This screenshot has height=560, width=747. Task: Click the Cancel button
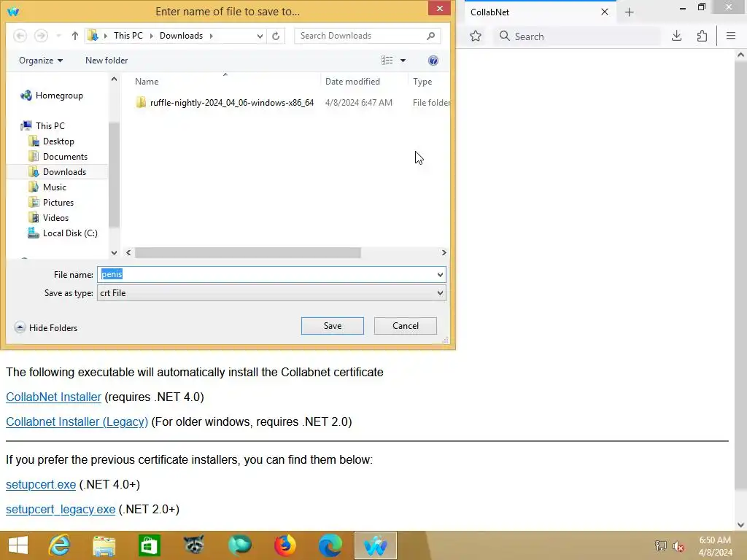tap(406, 326)
